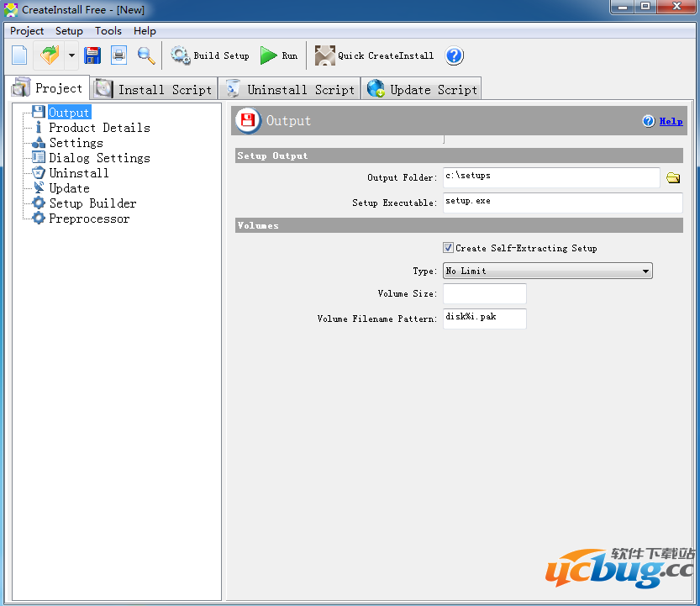Expand the Open Project dropdown arrow
The width and height of the screenshot is (700, 606).
click(71, 56)
